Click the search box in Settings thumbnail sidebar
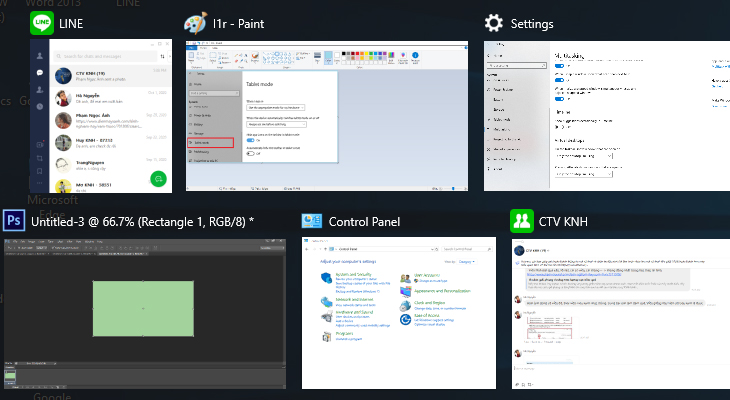Image resolution: width=730 pixels, height=400 pixels. (517, 66)
